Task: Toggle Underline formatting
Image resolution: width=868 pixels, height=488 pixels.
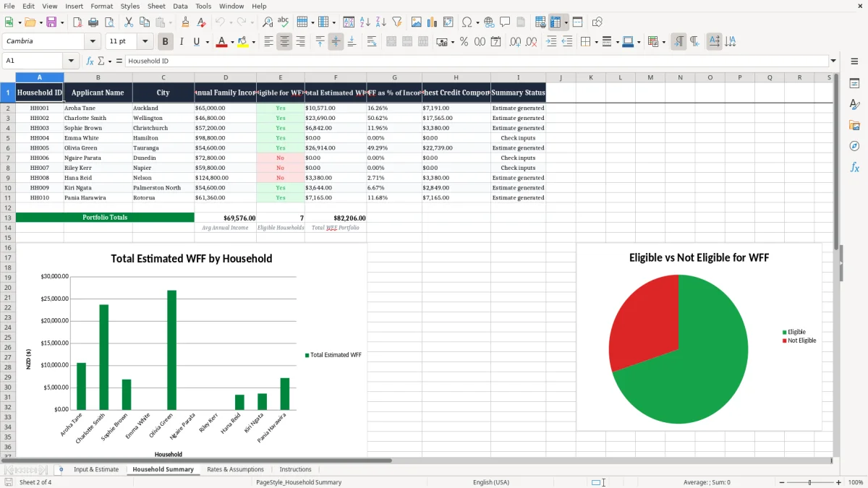Action: click(x=196, y=42)
